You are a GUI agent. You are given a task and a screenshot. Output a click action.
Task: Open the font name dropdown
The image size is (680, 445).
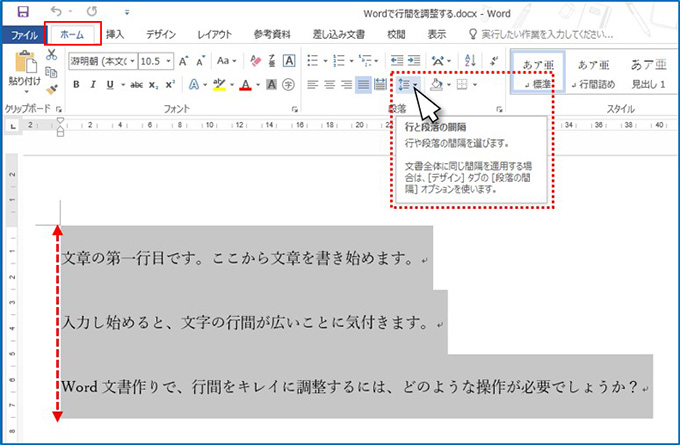(x=133, y=61)
